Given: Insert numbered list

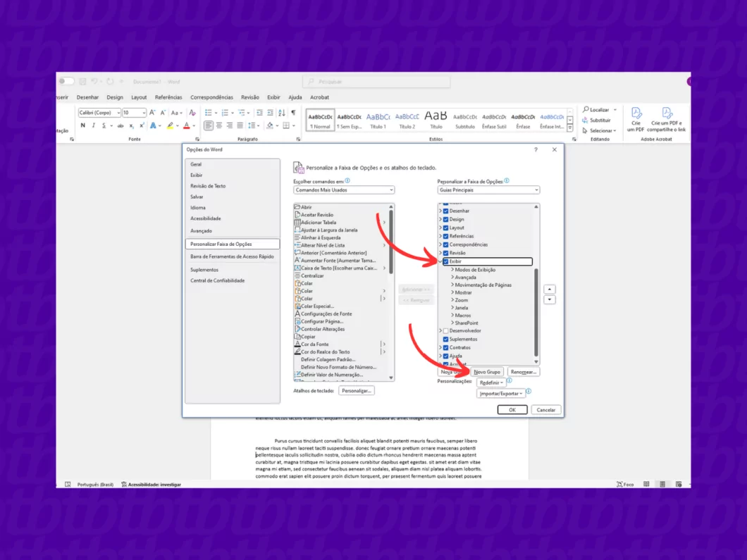Looking at the screenshot, I should (225, 113).
